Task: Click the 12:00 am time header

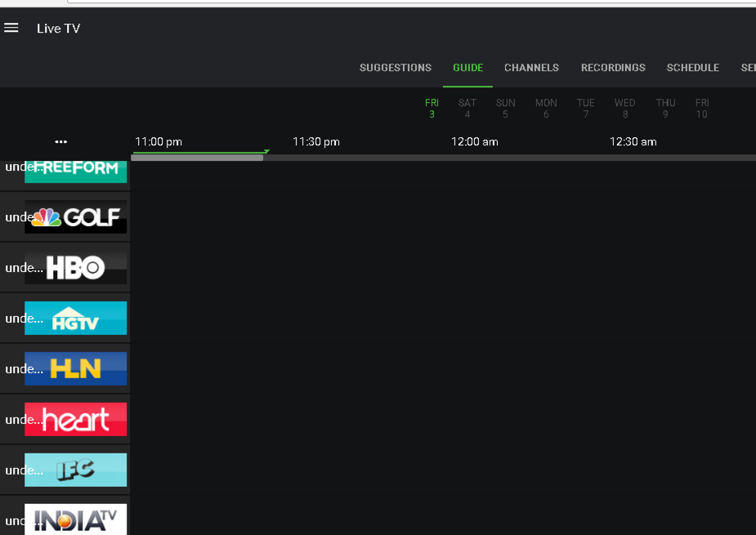Action: (474, 141)
